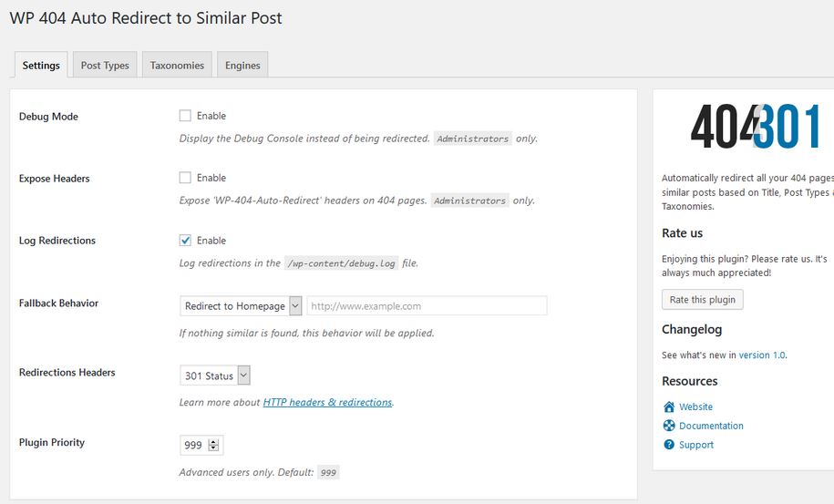Screen dimensions: 834x504
Task: Click the 404 301 plugin logo
Action: [755, 126]
